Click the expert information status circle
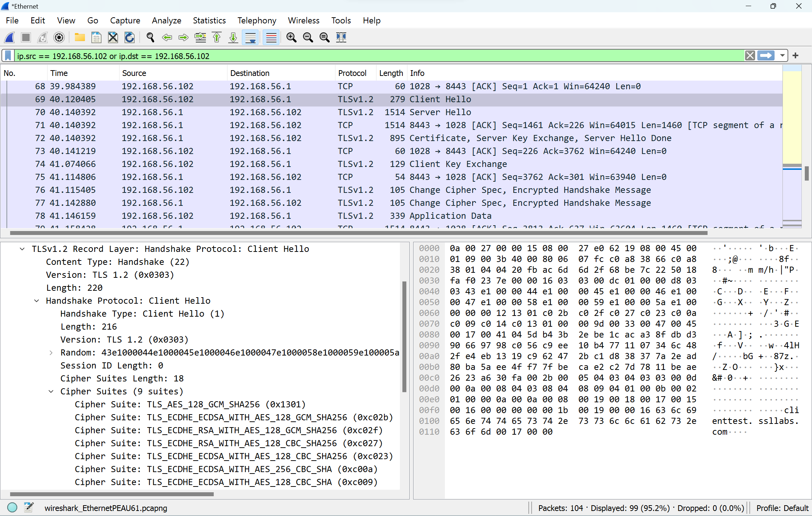 click(x=12, y=508)
